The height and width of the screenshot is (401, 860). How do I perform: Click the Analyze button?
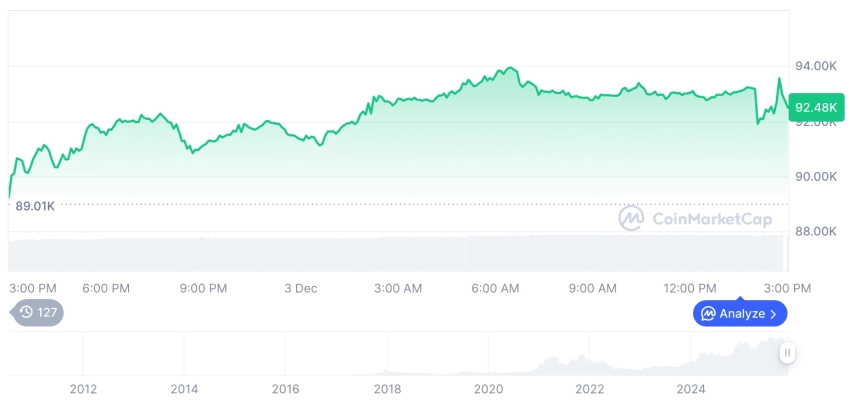[739, 314]
